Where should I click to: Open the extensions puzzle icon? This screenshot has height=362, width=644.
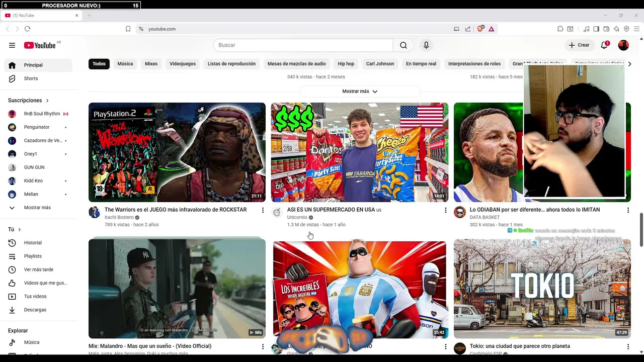(x=560, y=29)
